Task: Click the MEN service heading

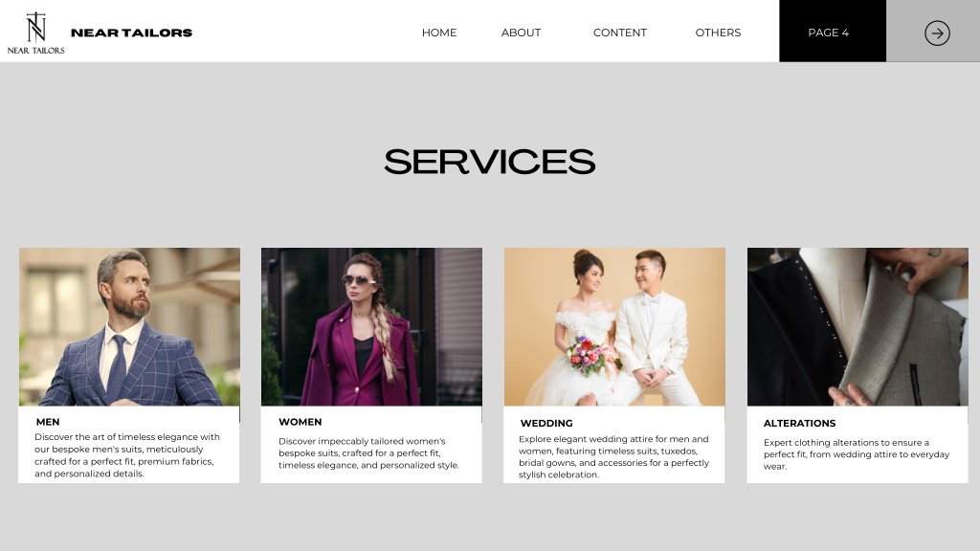Action: coord(48,422)
